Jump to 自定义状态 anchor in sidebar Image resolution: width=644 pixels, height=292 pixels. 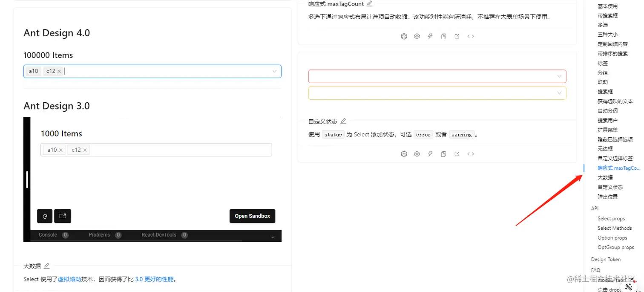[610, 187]
